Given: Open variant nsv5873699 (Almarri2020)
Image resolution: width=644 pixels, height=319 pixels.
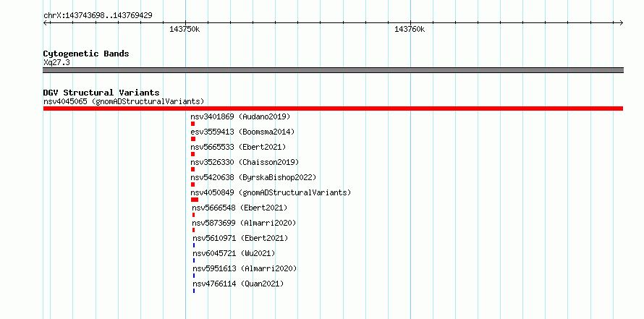Looking at the screenshot, I should coord(245,223).
